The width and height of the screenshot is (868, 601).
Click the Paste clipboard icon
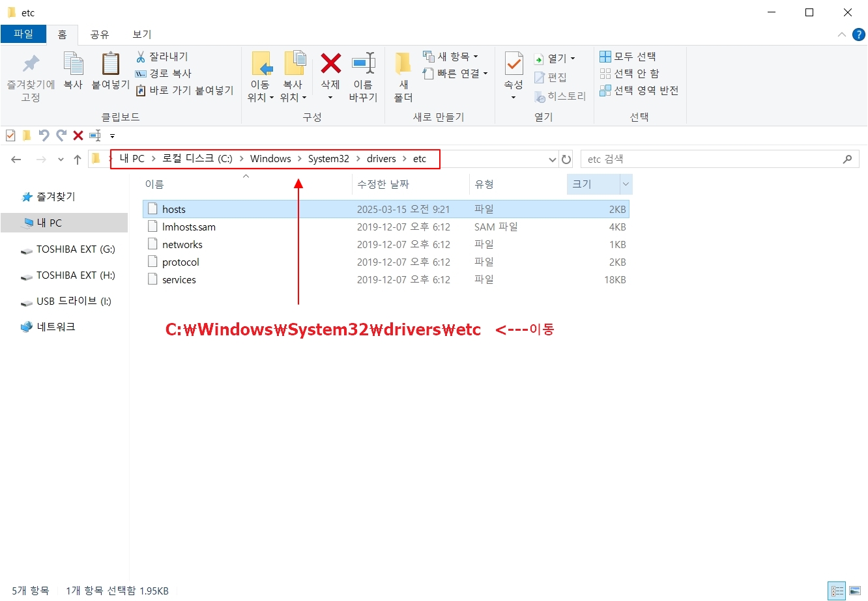[110, 65]
